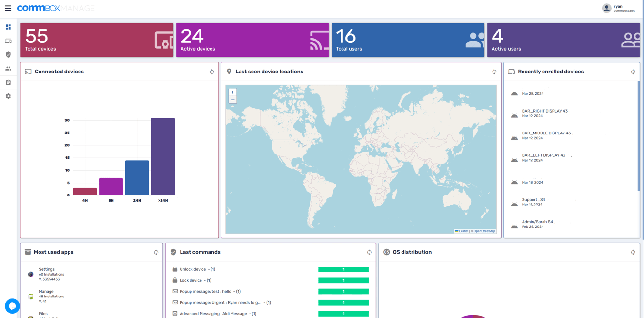Refresh the Most used apps widget
The image size is (644, 318).
(156, 252)
